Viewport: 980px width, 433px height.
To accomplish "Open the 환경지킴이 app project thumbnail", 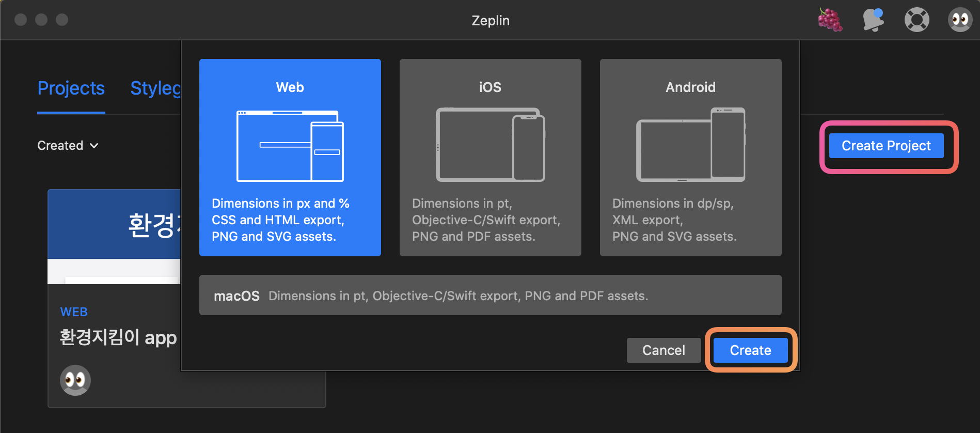I will click(x=114, y=237).
